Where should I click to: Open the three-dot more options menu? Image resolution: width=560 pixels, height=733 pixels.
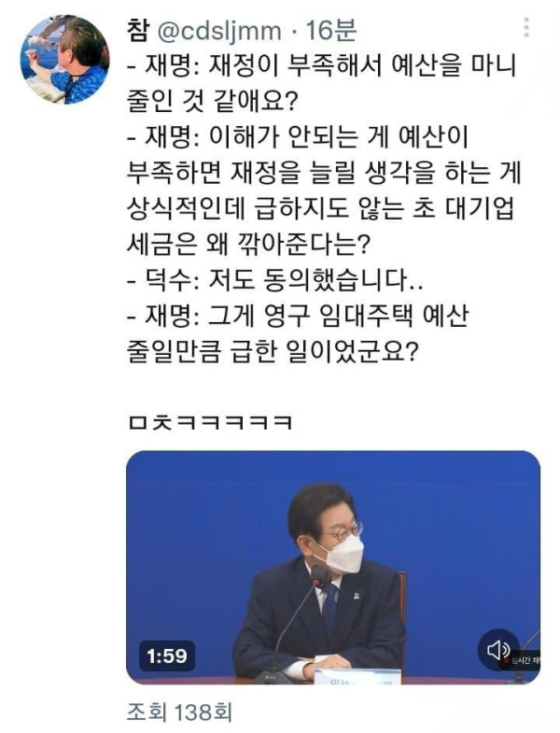[x=526, y=28]
